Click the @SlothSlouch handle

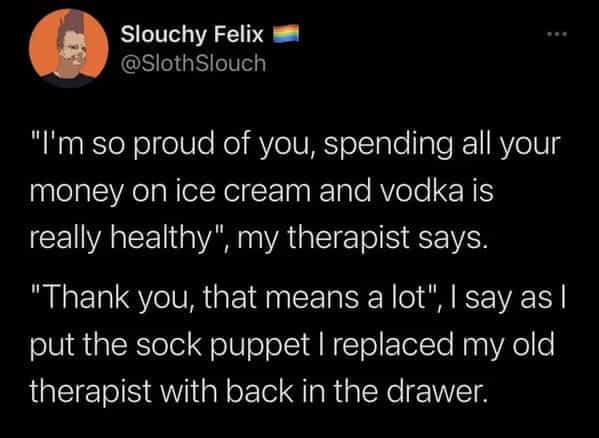click(x=193, y=63)
